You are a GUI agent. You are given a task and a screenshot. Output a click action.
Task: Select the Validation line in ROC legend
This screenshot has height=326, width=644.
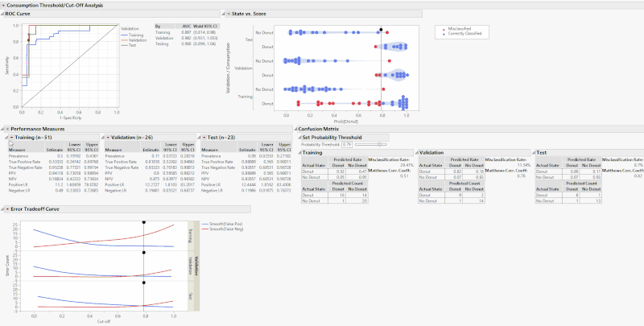pos(134,40)
